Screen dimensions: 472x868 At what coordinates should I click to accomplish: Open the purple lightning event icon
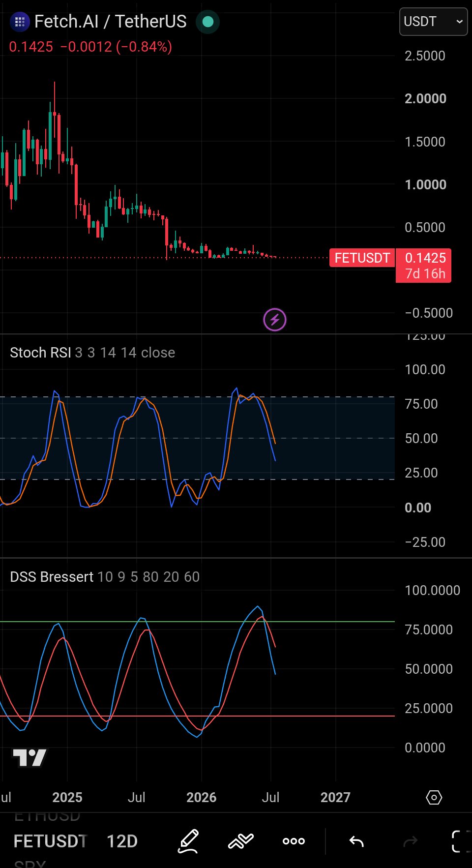[x=275, y=320]
